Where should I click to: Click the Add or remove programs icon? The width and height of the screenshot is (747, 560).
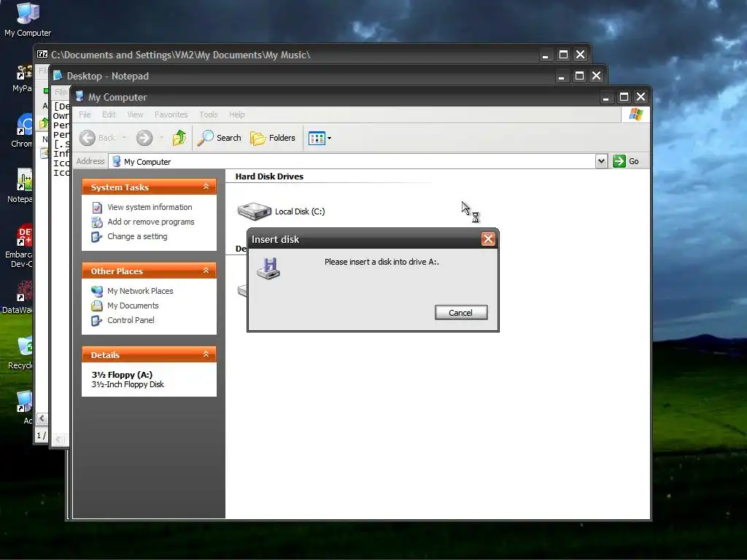pos(97,222)
